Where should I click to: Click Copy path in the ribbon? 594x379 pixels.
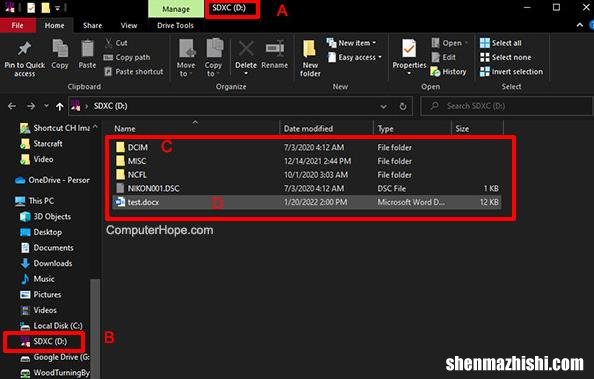click(x=127, y=57)
